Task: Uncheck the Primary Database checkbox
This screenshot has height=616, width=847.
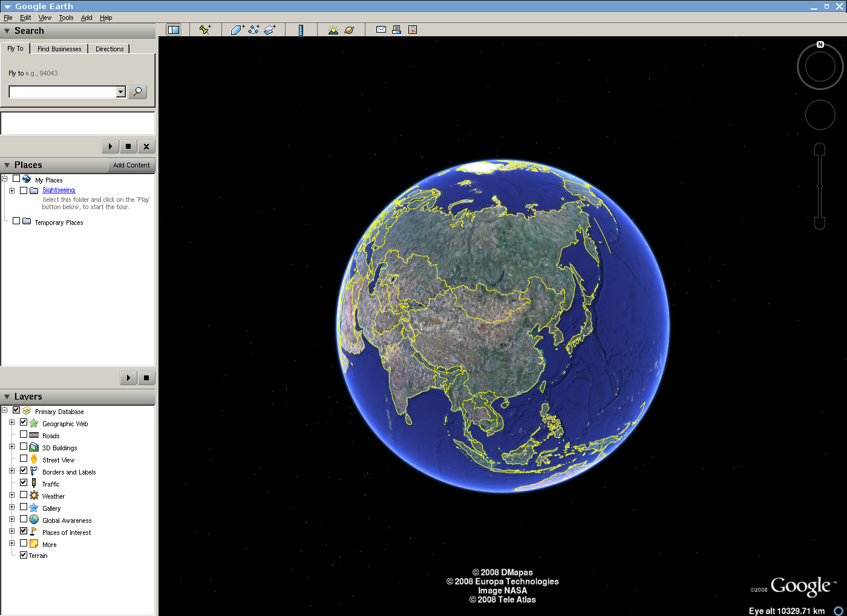Action: (x=16, y=410)
